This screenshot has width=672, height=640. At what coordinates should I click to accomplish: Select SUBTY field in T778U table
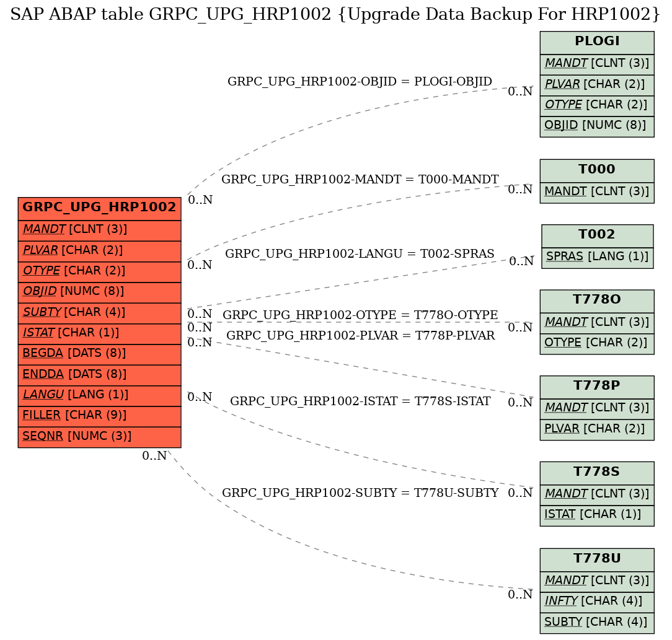pyautogui.click(x=597, y=623)
